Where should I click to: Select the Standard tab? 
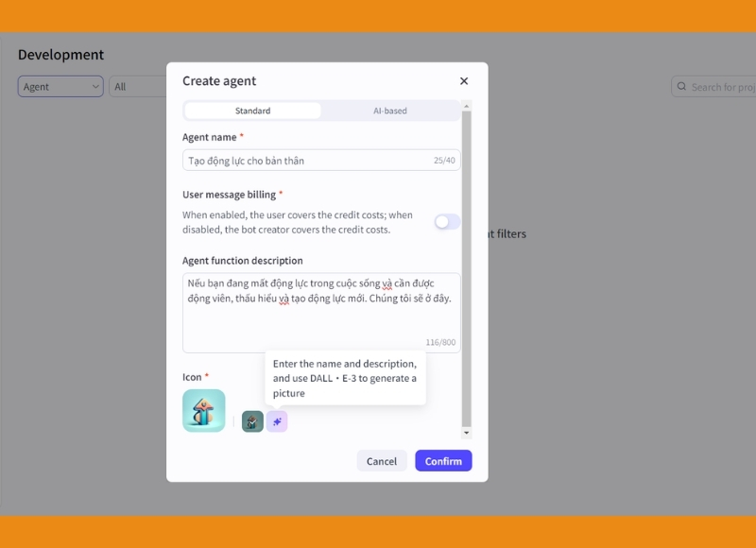(x=253, y=110)
